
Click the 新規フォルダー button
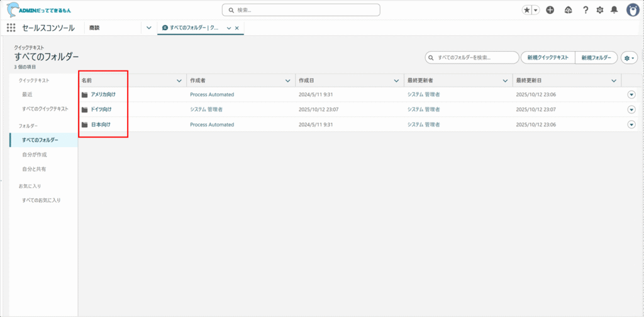point(596,58)
